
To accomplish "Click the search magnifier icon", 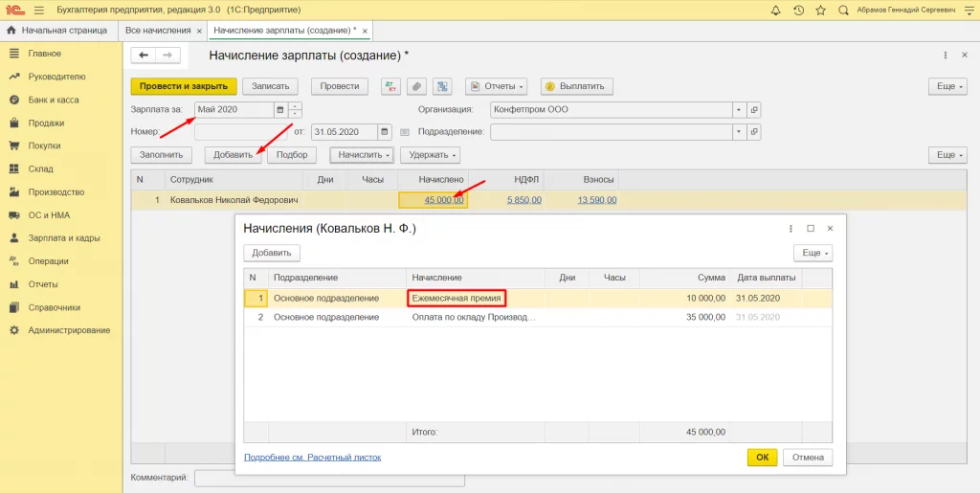I will [x=843, y=10].
